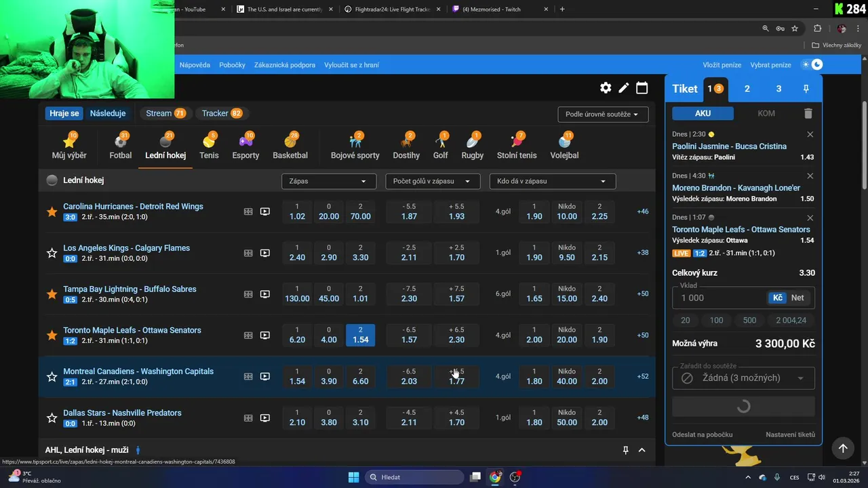Viewport: 868px width, 488px height.
Task: Open scoreboard icon for Dallas Stars match
Action: pyautogui.click(x=248, y=418)
